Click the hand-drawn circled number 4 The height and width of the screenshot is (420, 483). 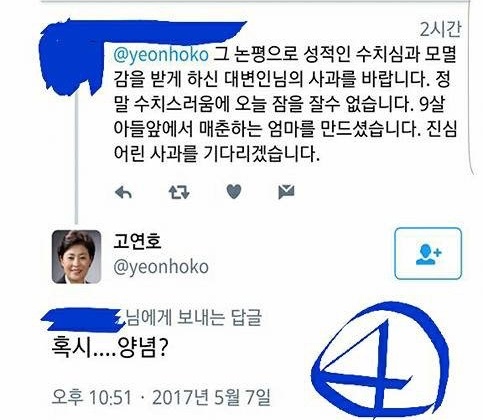(x=380, y=362)
